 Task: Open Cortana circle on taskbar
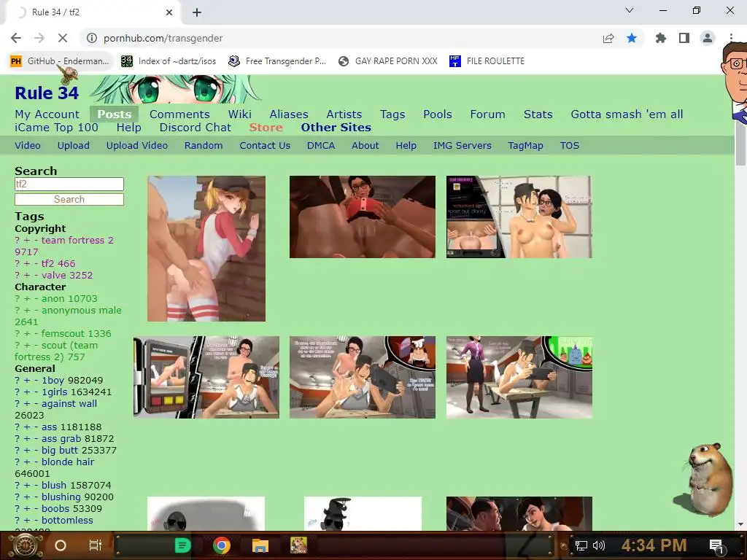click(x=61, y=545)
